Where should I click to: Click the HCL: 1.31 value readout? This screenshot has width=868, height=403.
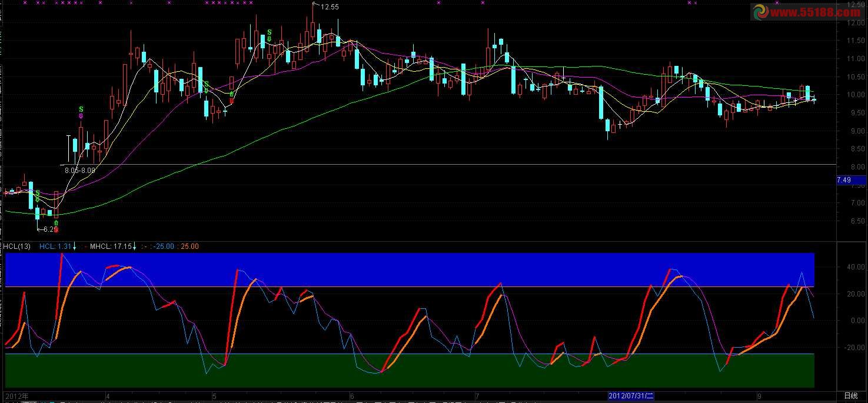pyautogui.click(x=55, y=247)
